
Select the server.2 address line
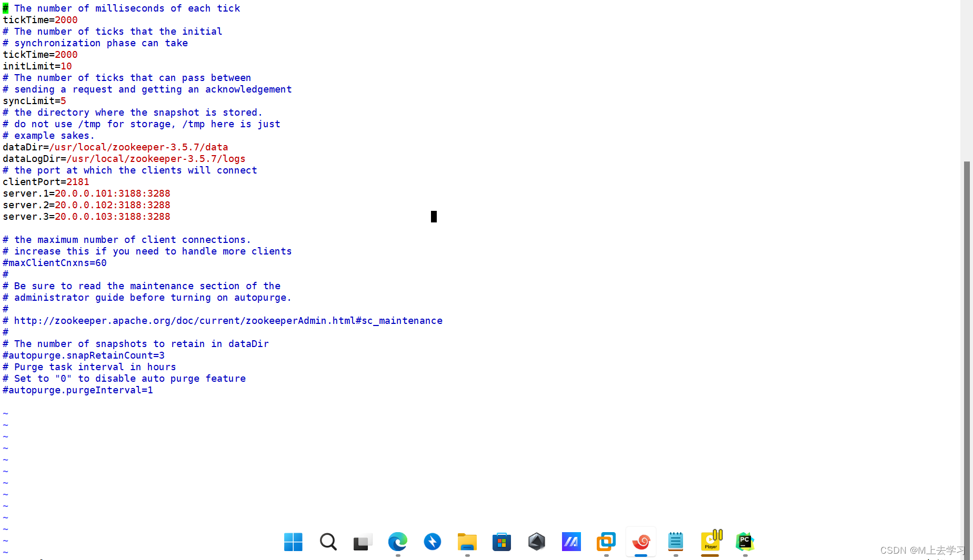86,205
